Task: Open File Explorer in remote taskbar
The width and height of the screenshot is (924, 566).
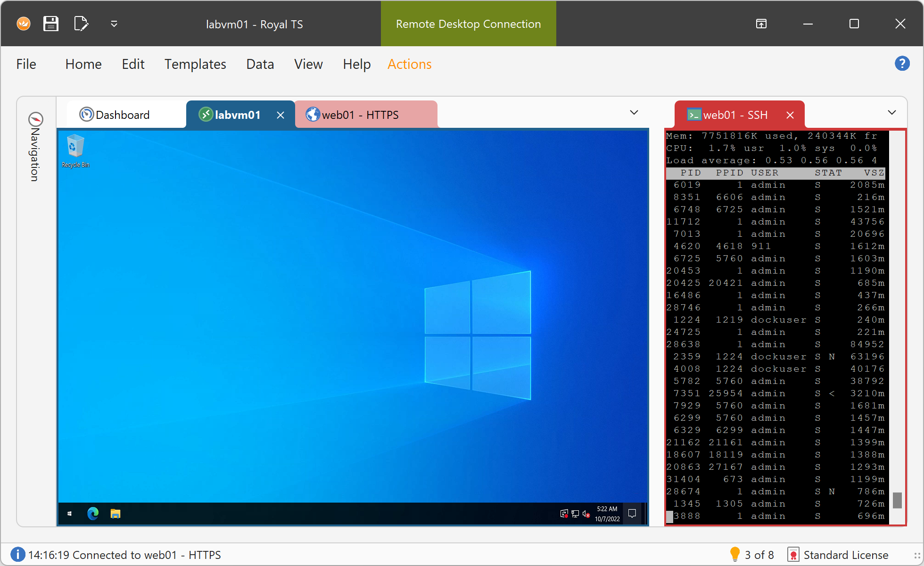Action: [x=115, y=514]
